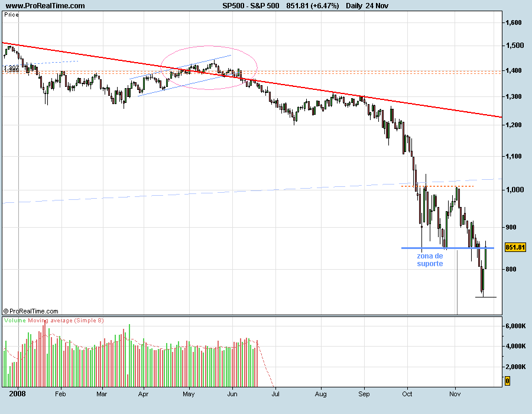
Task: Click the Aug month label
Action: tap(320, 394)
